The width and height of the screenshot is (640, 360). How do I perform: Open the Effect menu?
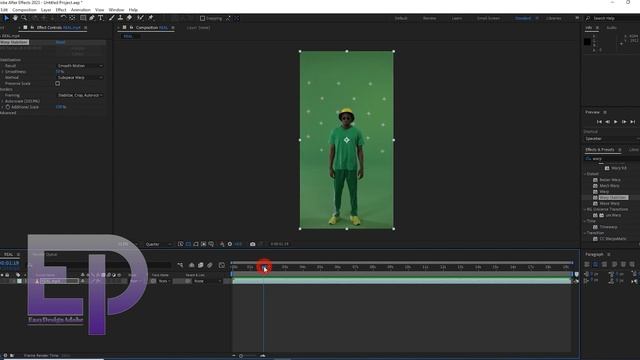(61, 10)
